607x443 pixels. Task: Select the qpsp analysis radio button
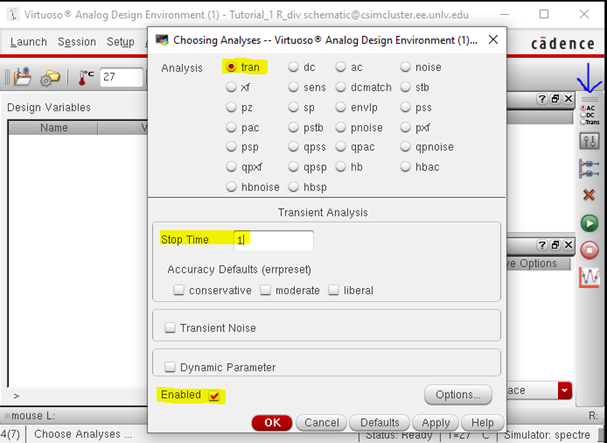(x=293, y=167)
